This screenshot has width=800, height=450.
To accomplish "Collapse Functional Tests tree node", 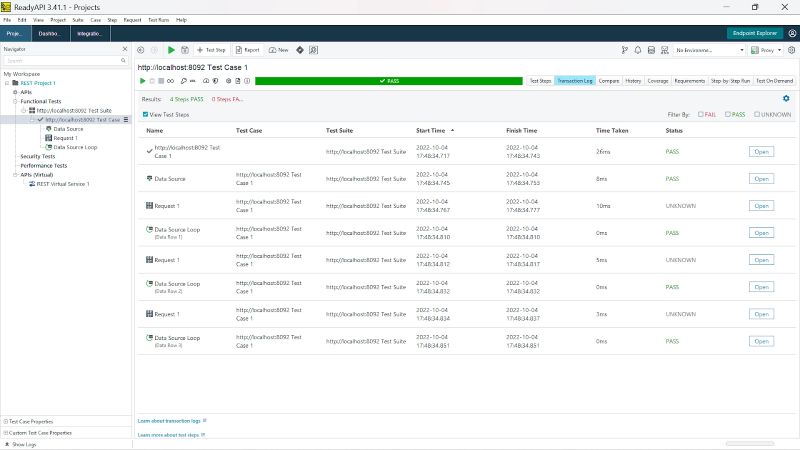I will coord(15,101).
